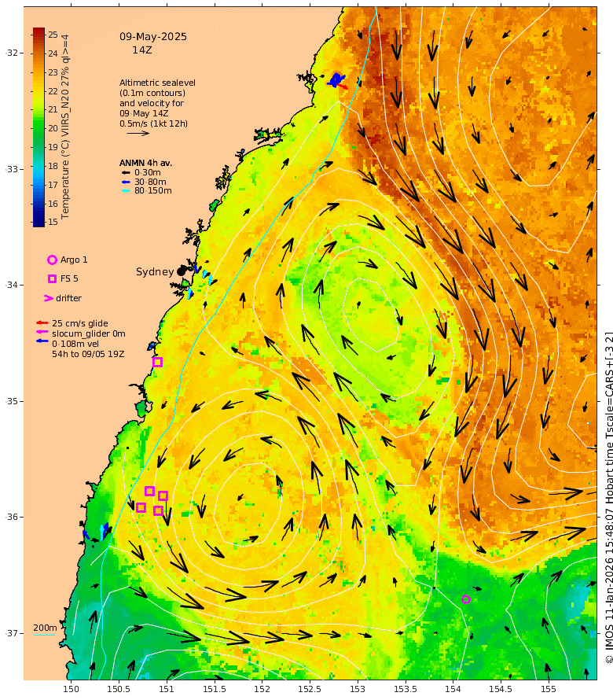Click the cyan 80-150m ANMN arrow icon

coord(126,190)
